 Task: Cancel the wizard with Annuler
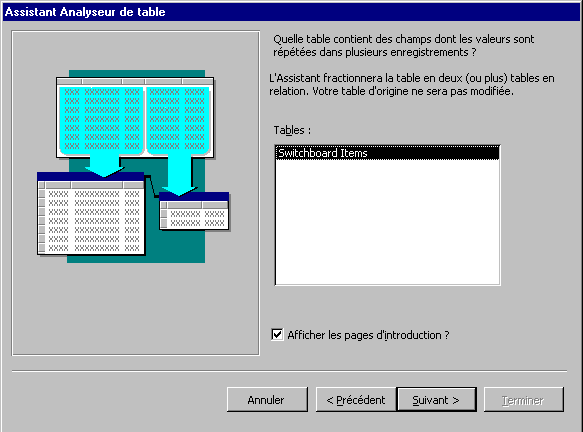coord(267,400)
